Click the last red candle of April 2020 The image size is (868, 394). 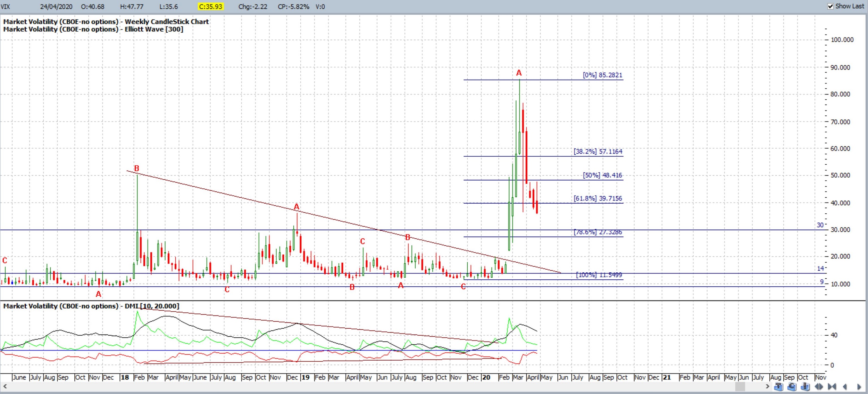(537, 198)
